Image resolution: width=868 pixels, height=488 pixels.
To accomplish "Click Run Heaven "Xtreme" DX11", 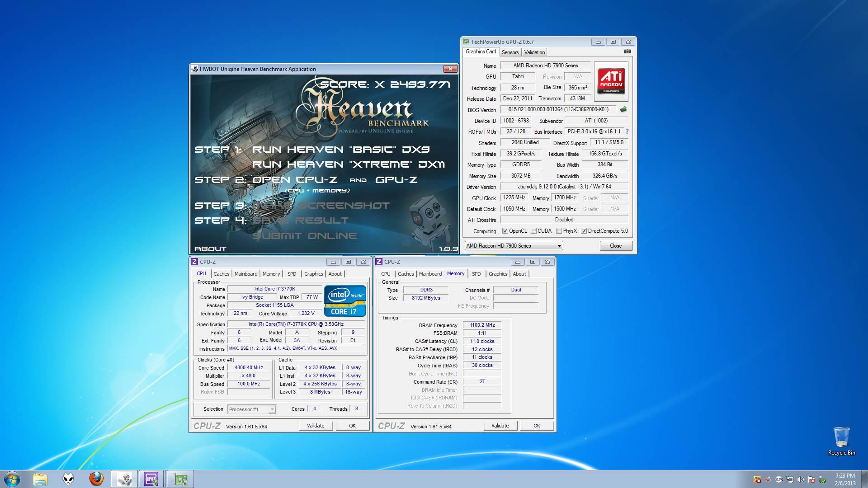I will pyautogui.click(x=349, y=164).
